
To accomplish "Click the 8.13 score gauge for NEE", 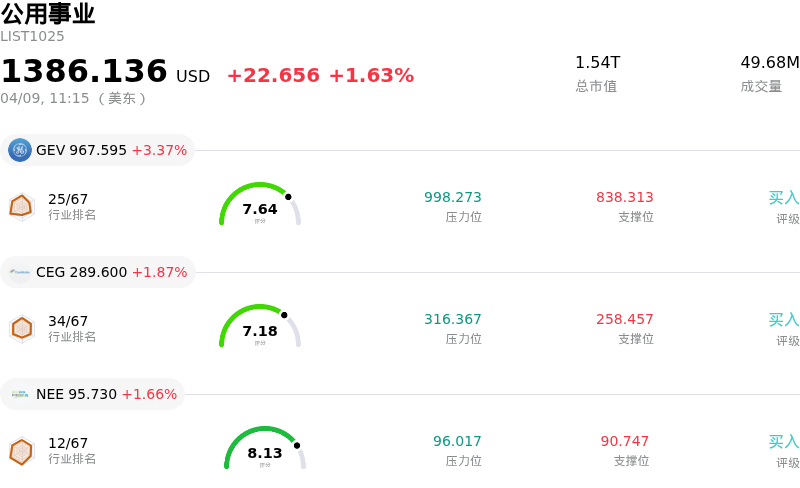I will (265, 449).
